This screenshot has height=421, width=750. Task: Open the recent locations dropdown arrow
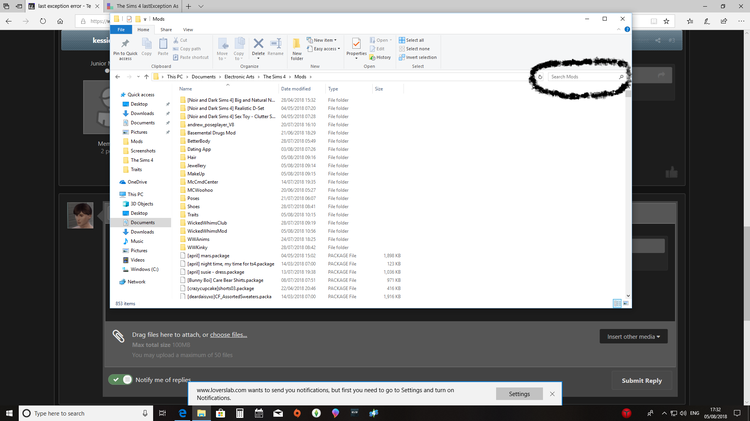[138, 77]
